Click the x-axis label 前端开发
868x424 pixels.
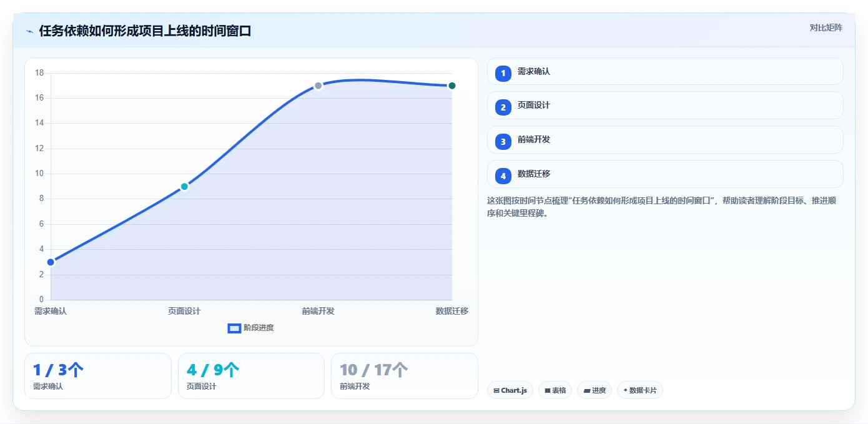(x=318, y=311)
